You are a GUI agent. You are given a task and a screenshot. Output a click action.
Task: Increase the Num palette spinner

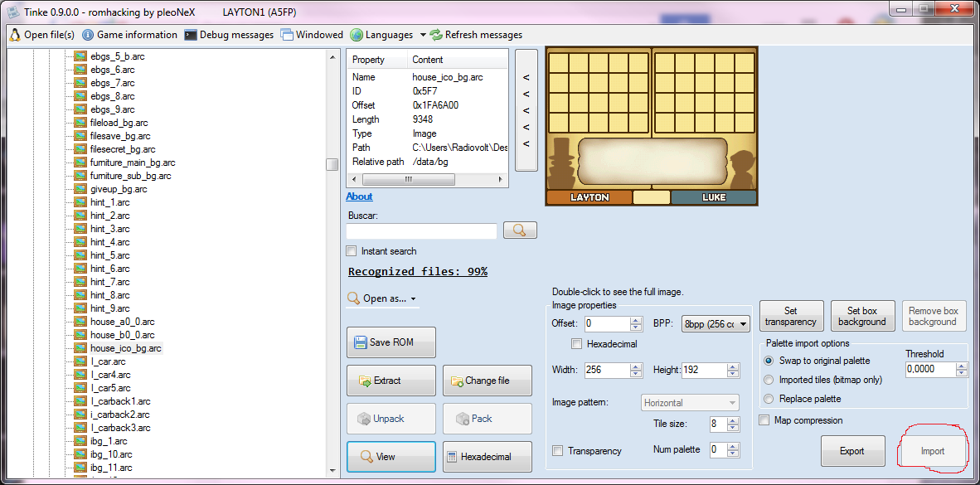734,446
